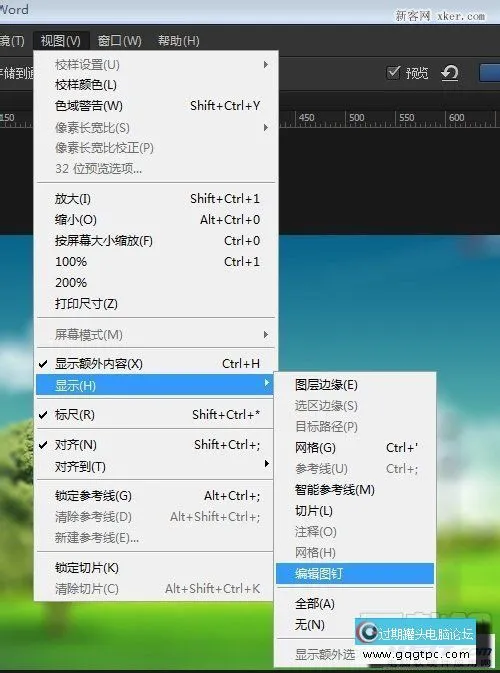Click the 450 mark on the ruler

click(306, 118)
